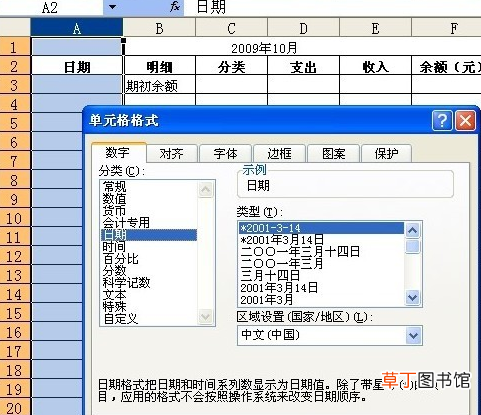Choose type 二○○一年三月十四日
481x415 pixels.
click(x=322, y=252)
